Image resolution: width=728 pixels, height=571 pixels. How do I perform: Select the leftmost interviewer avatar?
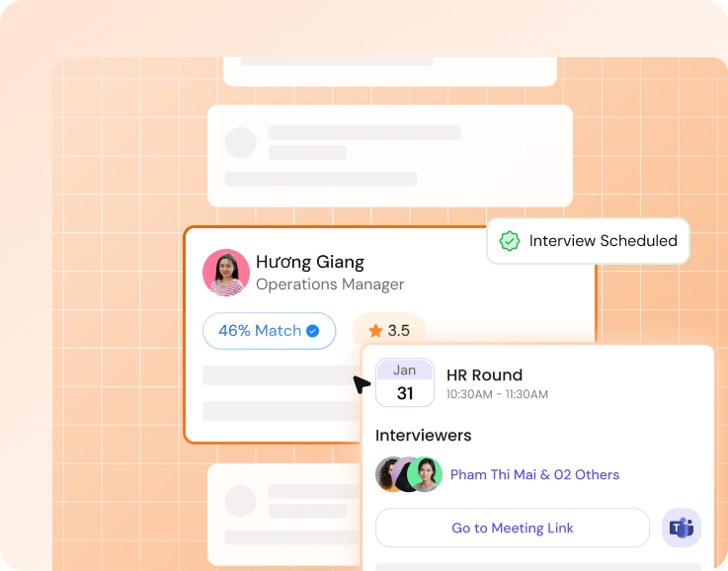(x=390, y=474)
